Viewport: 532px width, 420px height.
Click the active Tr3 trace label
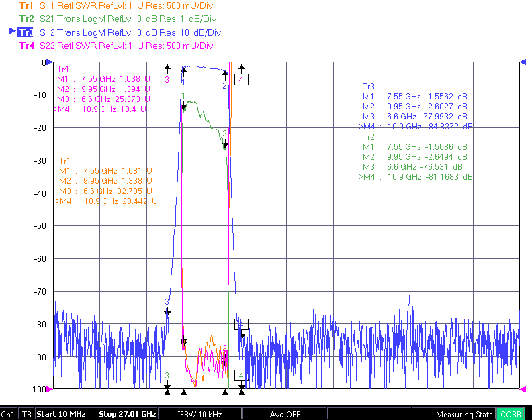click(x=26, y=32)
